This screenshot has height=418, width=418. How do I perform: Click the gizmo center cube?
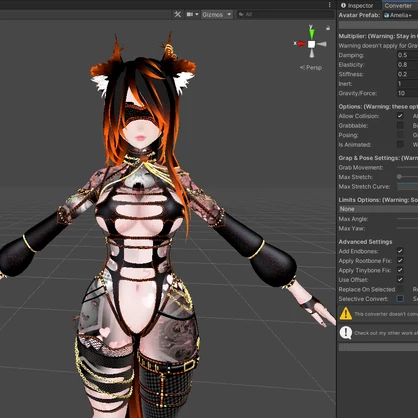click(311, 44)
